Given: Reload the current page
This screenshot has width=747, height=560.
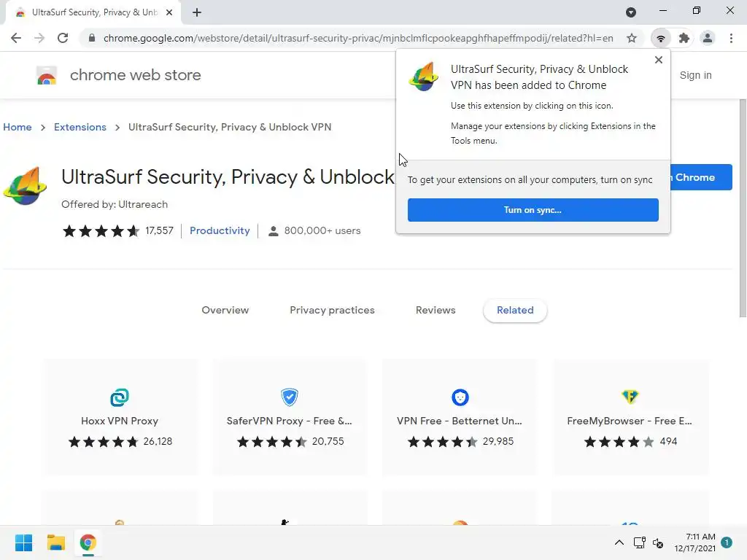Looking at the screenshot, I should 63,38.
